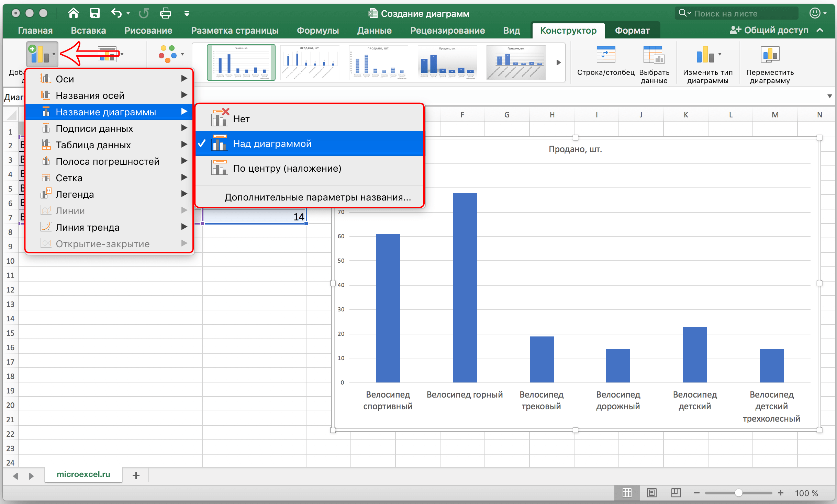Click the Switch Row/Column icon
The width and height of the screenshot is (837, 504).
pos(605,55)
